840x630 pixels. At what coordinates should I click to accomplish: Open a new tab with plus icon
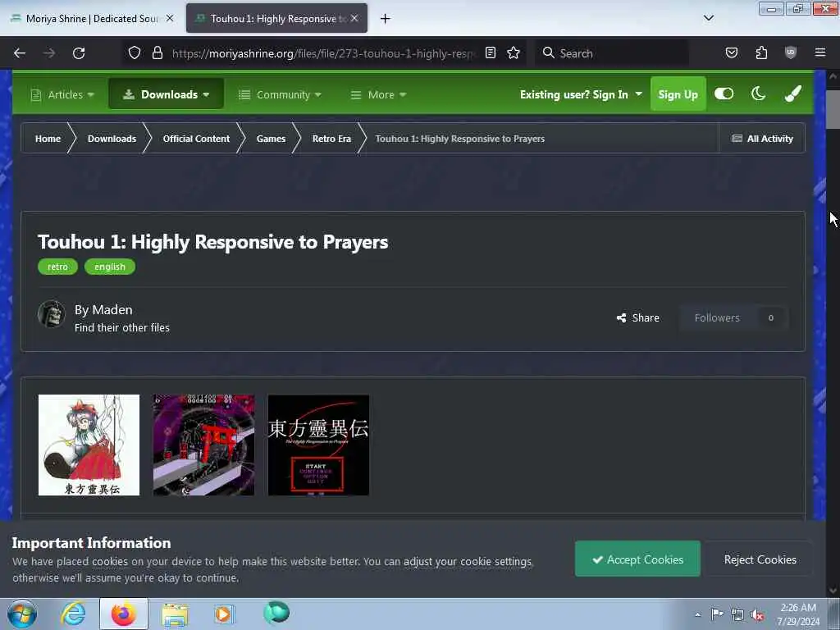[385, 19]
